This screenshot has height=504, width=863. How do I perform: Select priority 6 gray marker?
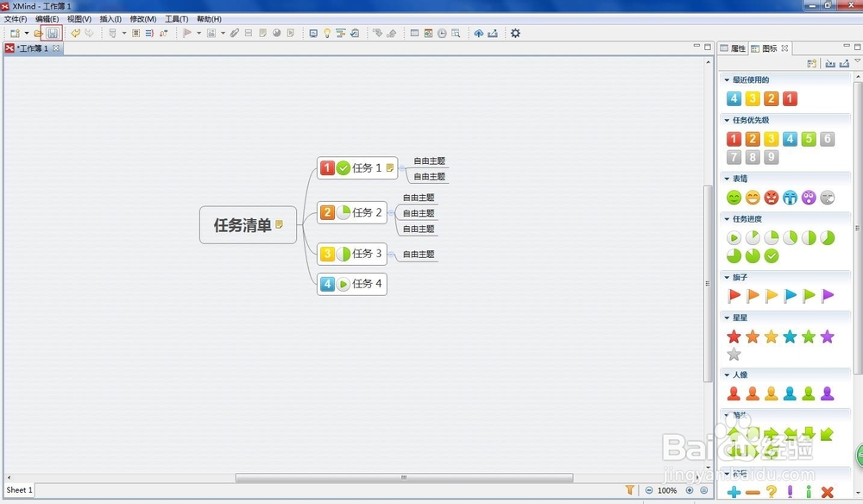pos(828,139)
